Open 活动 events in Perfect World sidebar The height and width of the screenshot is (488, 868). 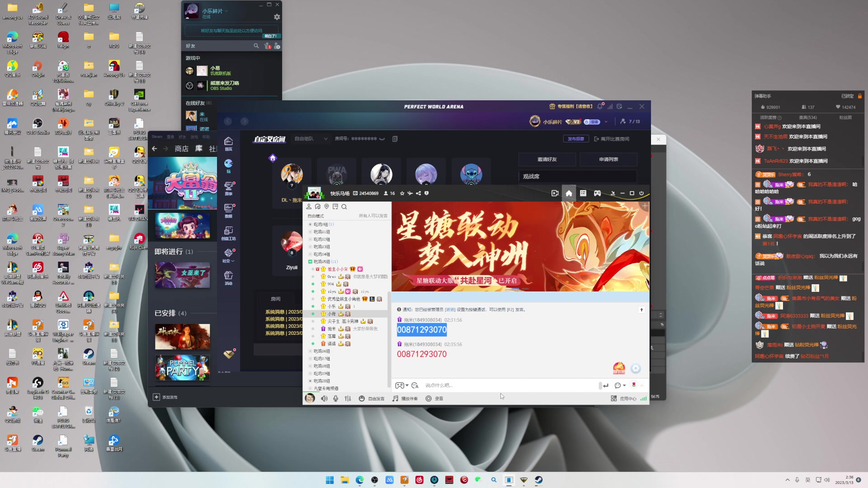pyautogui.click(x=229, y=278)
